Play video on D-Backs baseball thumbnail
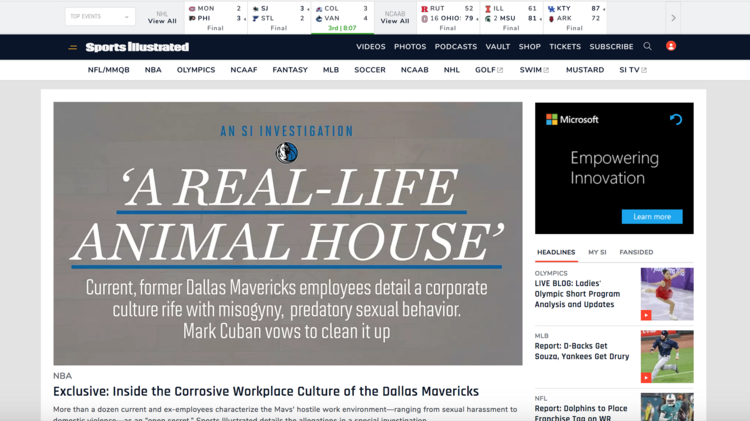 tap(646, 377)
